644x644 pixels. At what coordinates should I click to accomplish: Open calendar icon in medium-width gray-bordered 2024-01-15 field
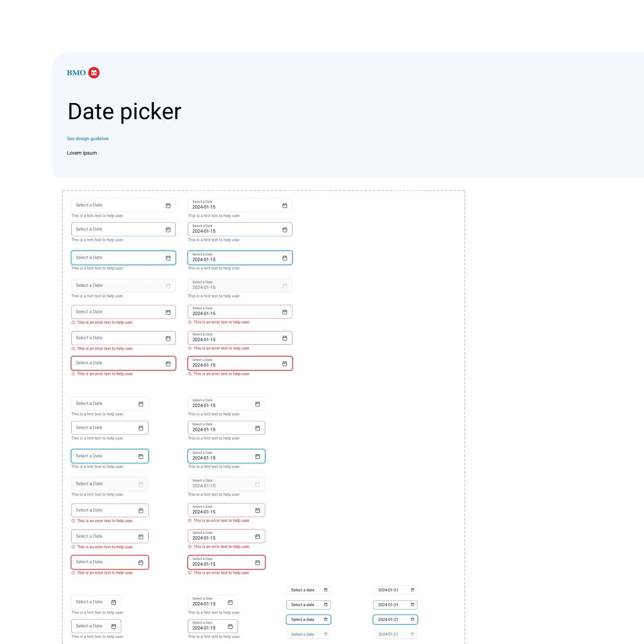point(257,404)
